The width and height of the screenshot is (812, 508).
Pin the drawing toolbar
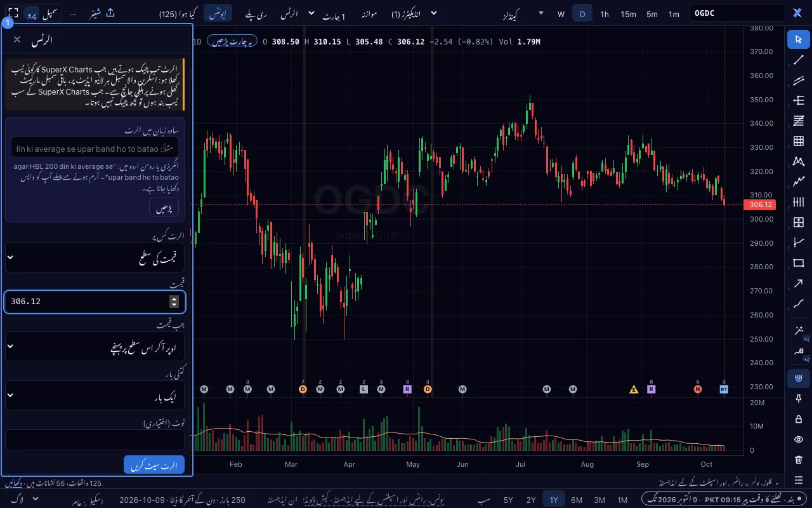click(x=798, y=399)
